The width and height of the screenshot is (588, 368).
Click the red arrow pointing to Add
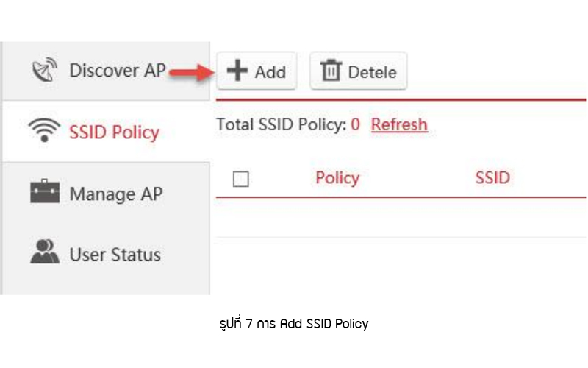[191, 72]
